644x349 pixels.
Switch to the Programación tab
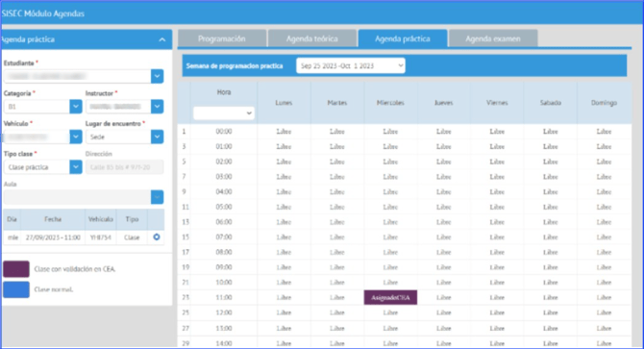pos(222,38)
